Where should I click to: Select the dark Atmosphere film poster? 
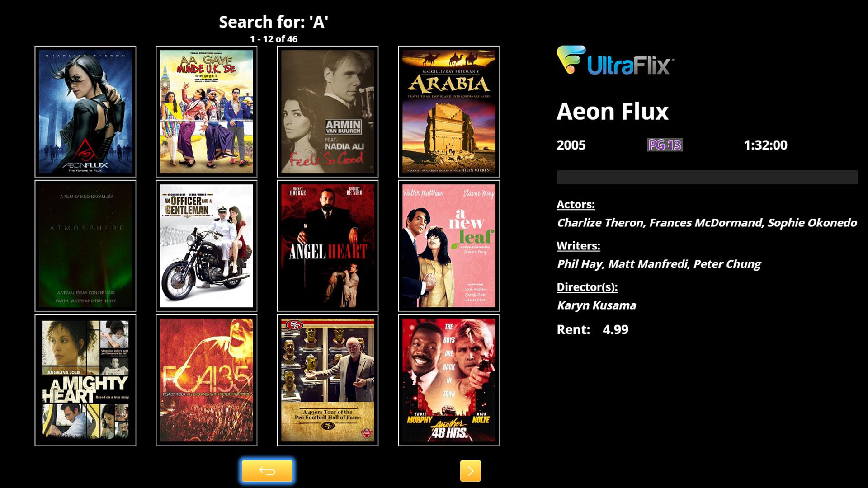coord(85,246)
